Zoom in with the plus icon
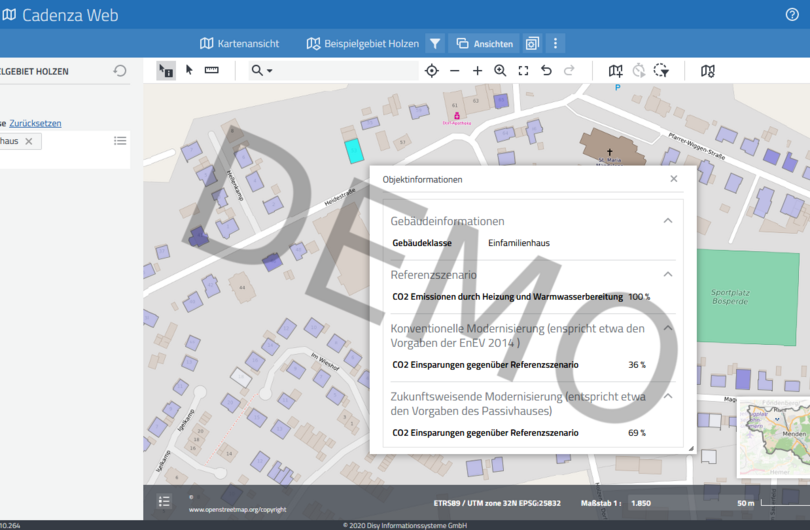Screen dimensions: 810x530 point(477,71)
